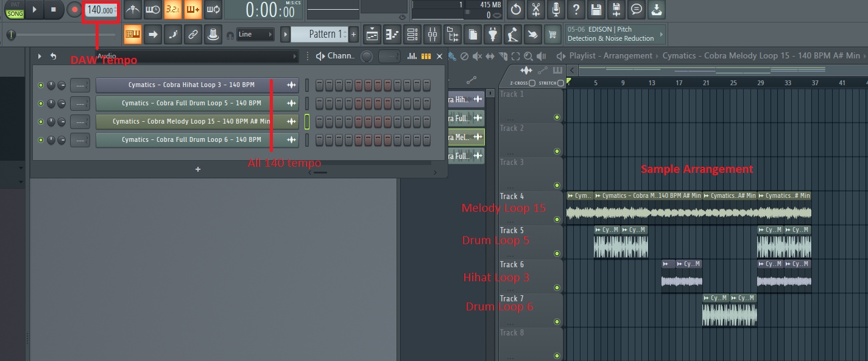
Task: Toggle the PAT/SONG mode switch
Action: pyautogui.click(x=15, y=10)
